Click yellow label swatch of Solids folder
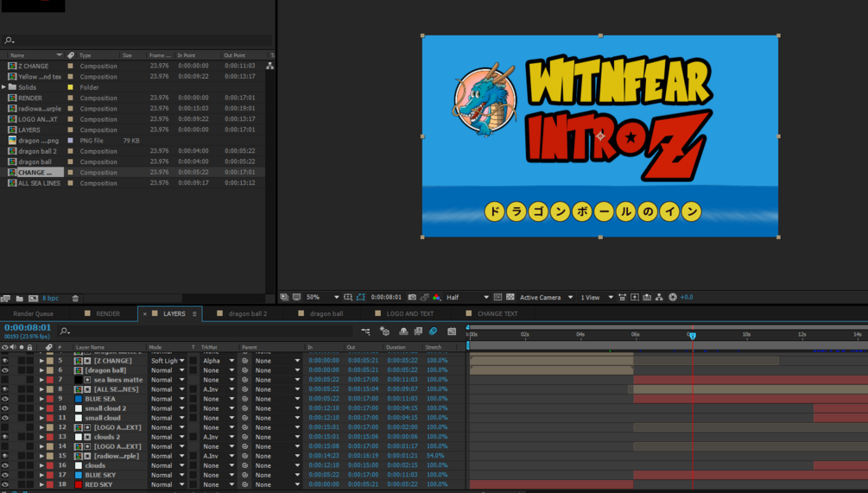The height and width of the screenshot is (493, 868). 70,87
